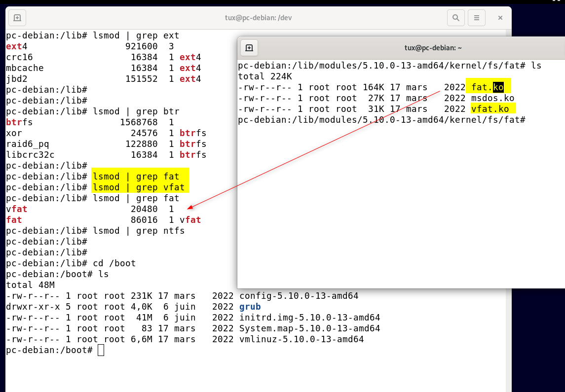Click config-5.10.0-13-amd64 file name
The height and width of the screenshot is (392, 565).
click(299, 296)
